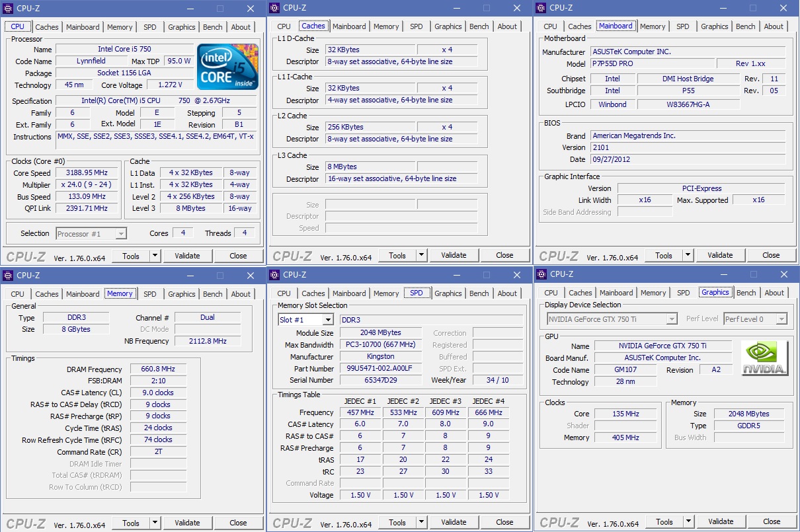This screenshot has width=800, height=532.
Task: Click Validate button in the Graphics tab window
Action: click(x=721, y=521)
